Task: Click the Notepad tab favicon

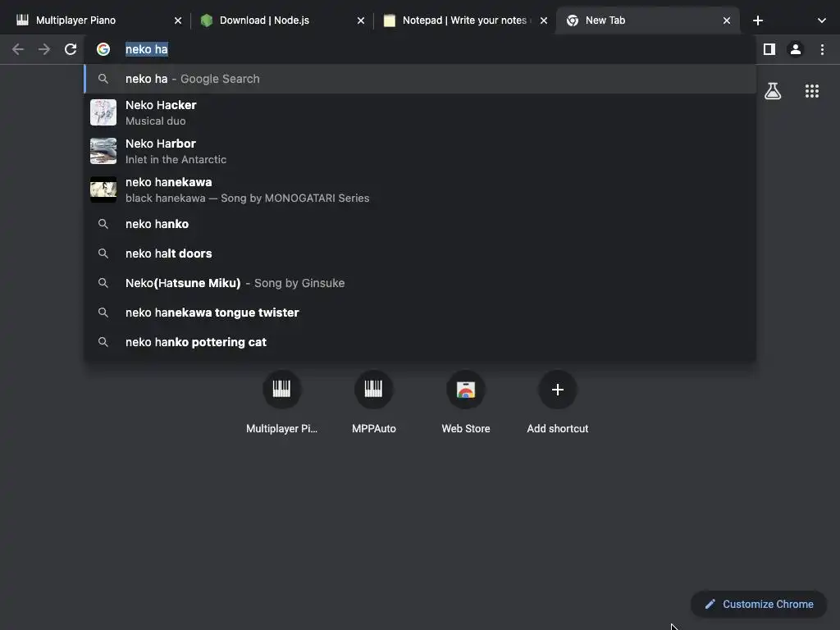Action: click(x=390, y=21)
